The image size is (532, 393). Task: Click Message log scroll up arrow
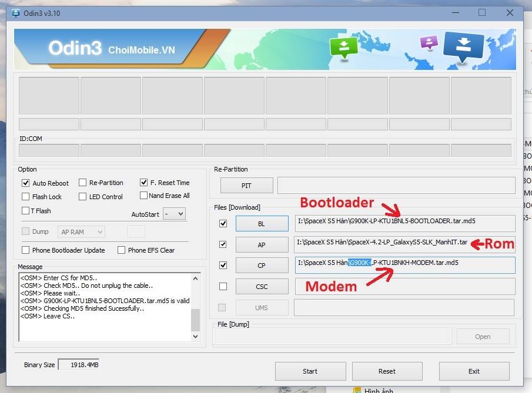tap(195, 278)
